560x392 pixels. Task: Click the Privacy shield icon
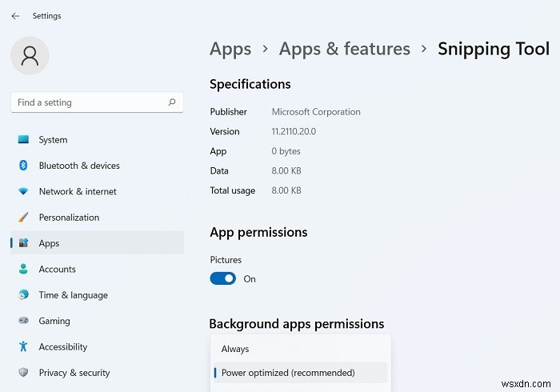coord(23,372)
